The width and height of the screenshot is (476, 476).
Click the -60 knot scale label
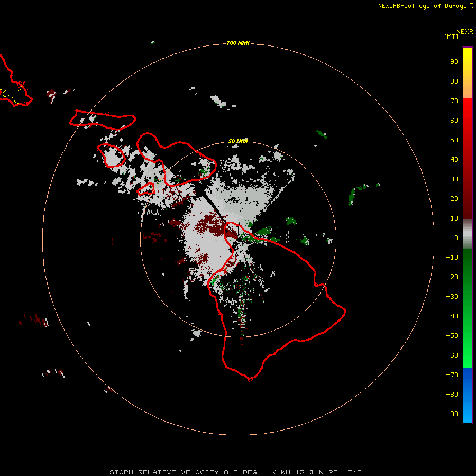(452, 355)
